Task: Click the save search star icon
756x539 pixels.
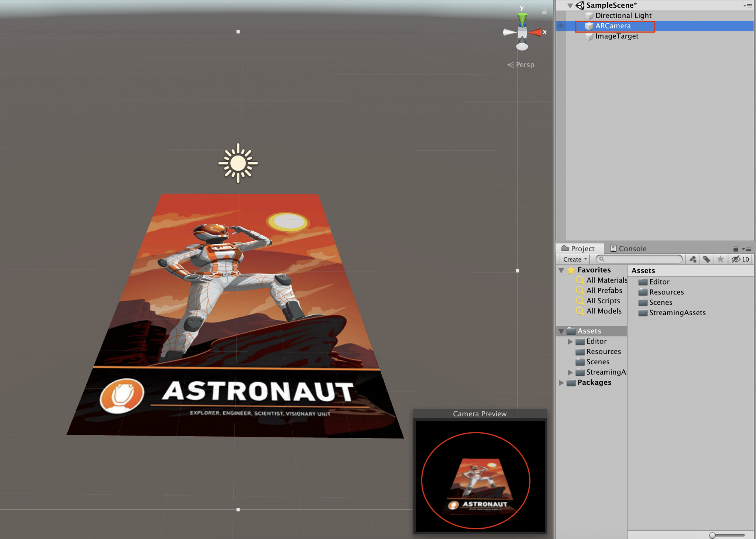Action: (720, 259)
